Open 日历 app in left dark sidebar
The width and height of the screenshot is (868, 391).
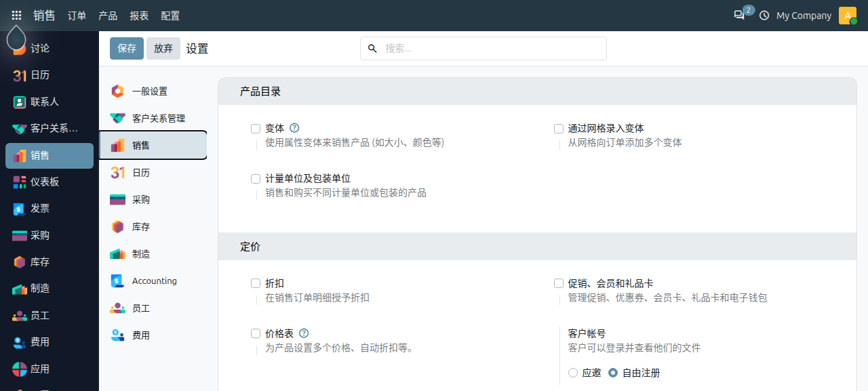point(50,75)
